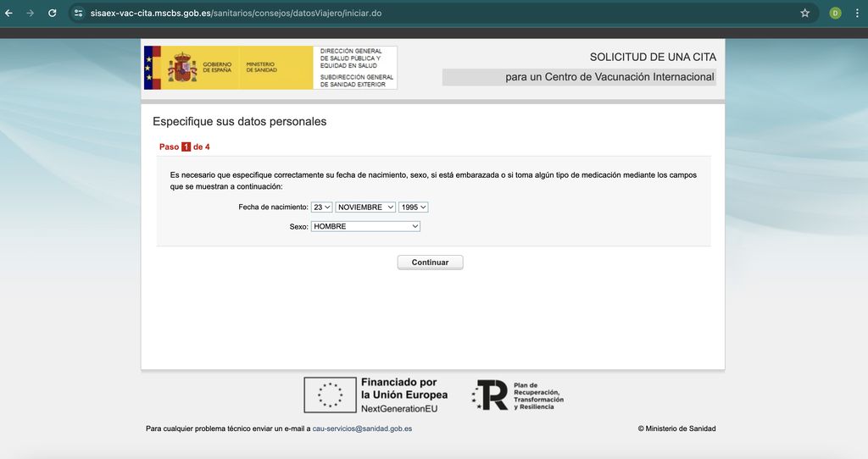Click the Continuar button
The image size is (868, 459).
[430, 263]
